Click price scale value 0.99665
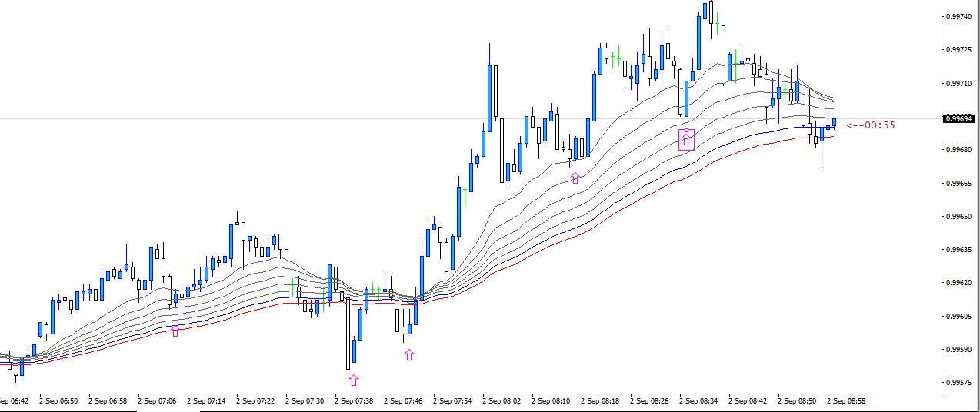980x412 pixels. click(x=958, y=183)
